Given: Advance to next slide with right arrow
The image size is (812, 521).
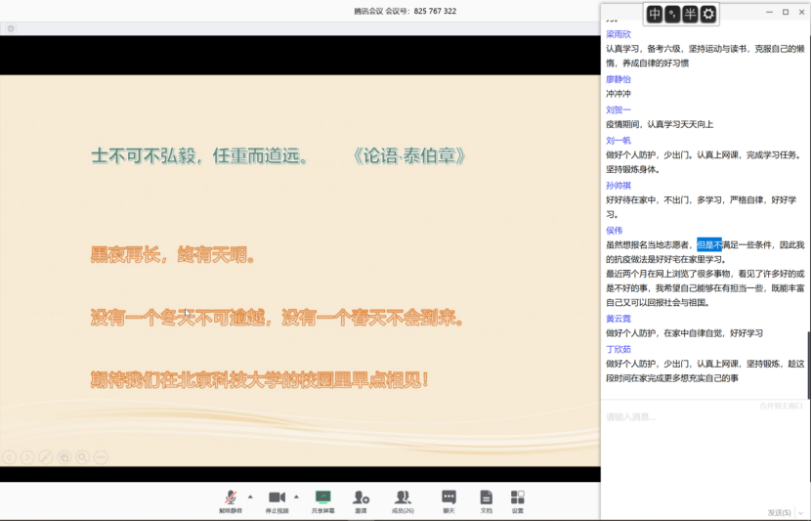Looking at the screenshot, I should click(27, 456).
